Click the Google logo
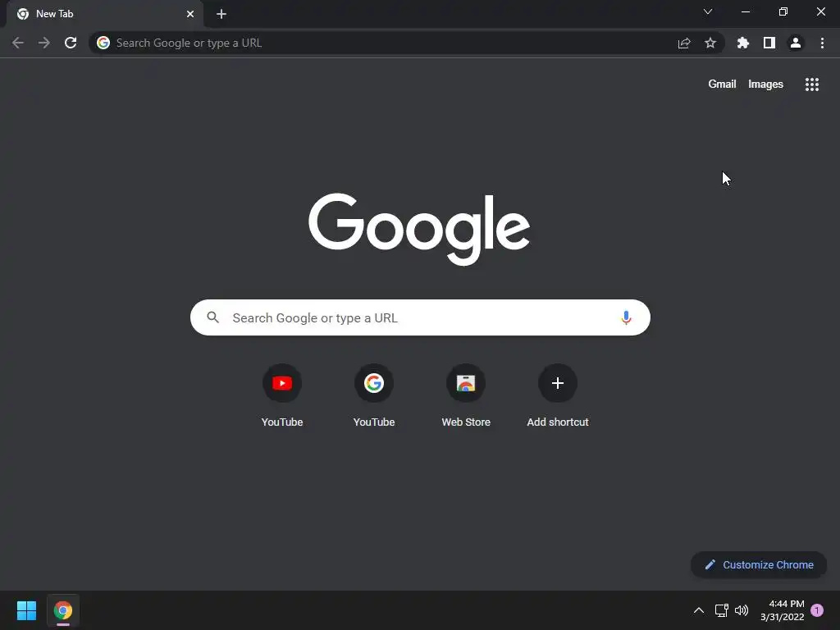This screenshot has height=630, width=840. [419, 229]
